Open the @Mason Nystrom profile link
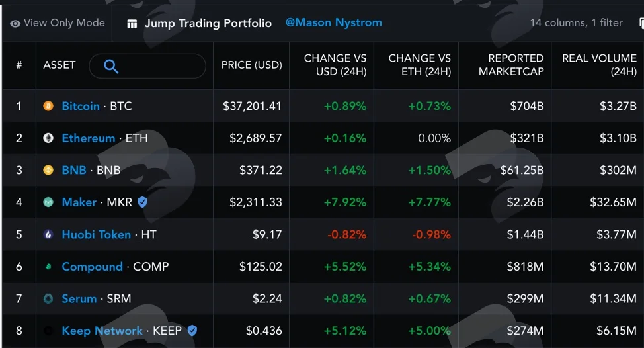Viewport: 644px width, 348px height. tap(333, 22)
